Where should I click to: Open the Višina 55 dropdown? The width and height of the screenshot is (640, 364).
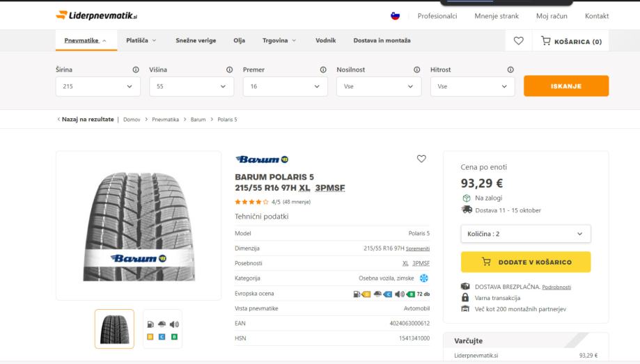click(192, 86)
